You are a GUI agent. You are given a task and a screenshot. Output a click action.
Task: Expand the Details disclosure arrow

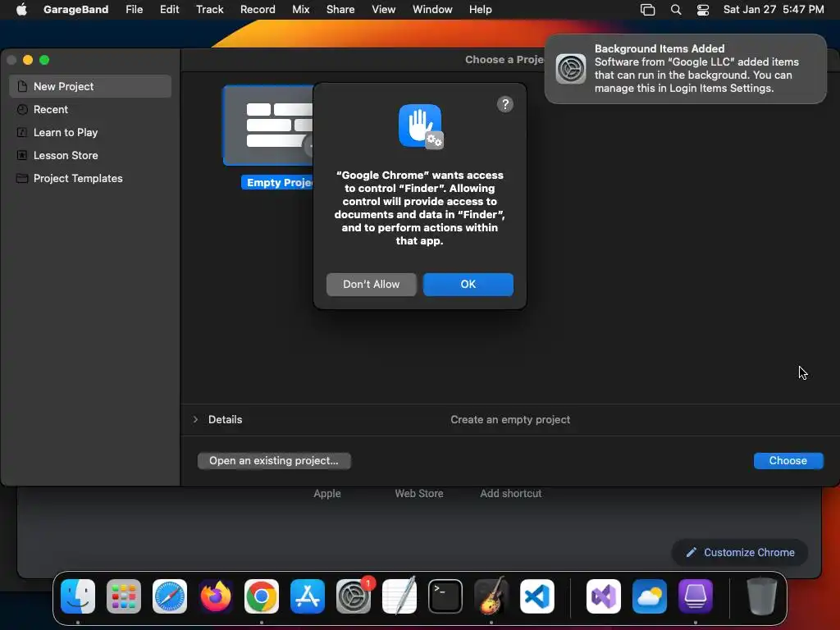coord(195,419)
